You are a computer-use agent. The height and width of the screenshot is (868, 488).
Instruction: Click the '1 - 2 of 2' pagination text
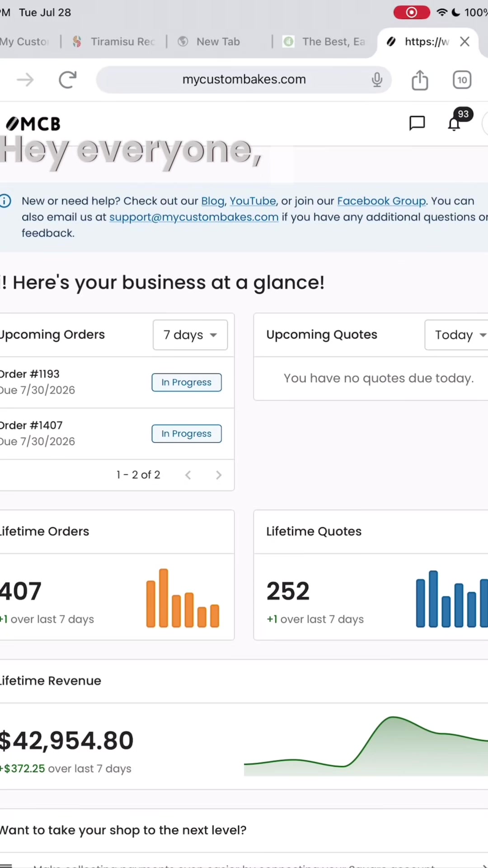coord(138,475)
